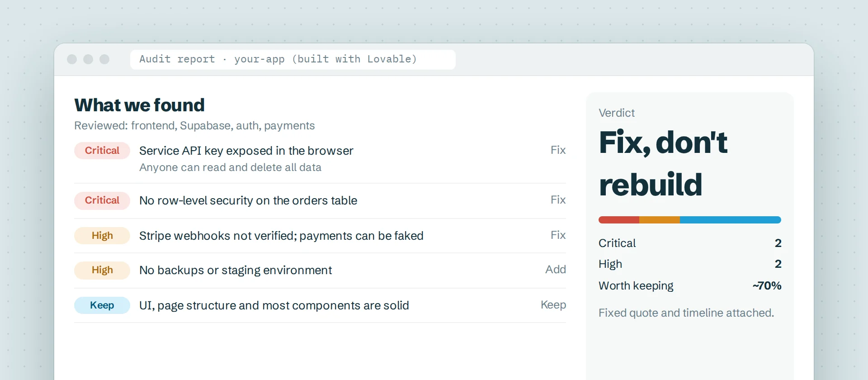This screenshot has width=868, height=380.
Task: Click the 'Fix, don't rebuild' verdict heading
Action: (x=663, y=163)
